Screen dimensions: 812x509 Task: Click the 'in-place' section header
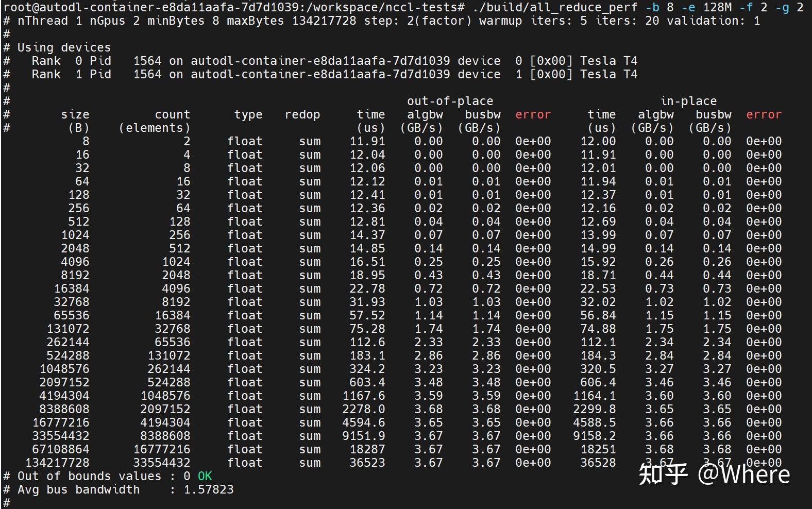(688, 101)
